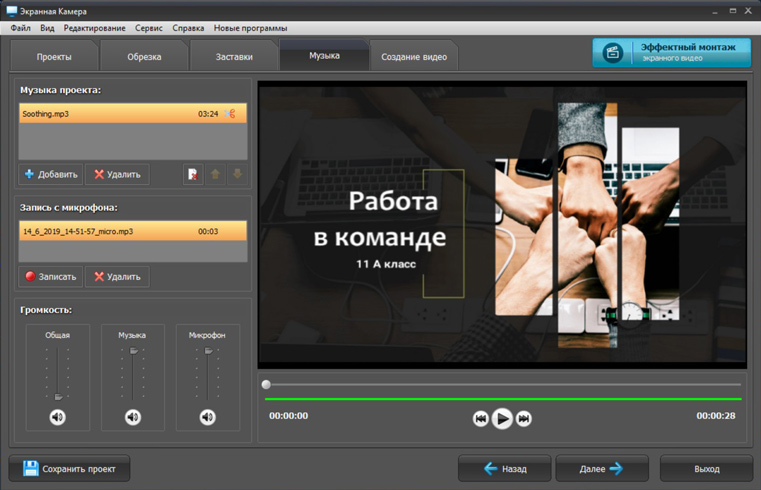Start microphone recording with Записать

click(x=50, y=276)
